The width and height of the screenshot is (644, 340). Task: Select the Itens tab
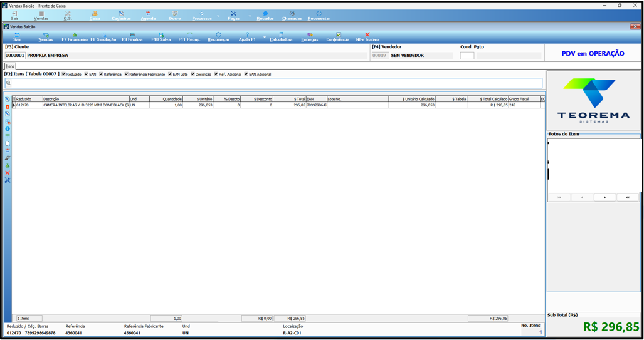10,66
